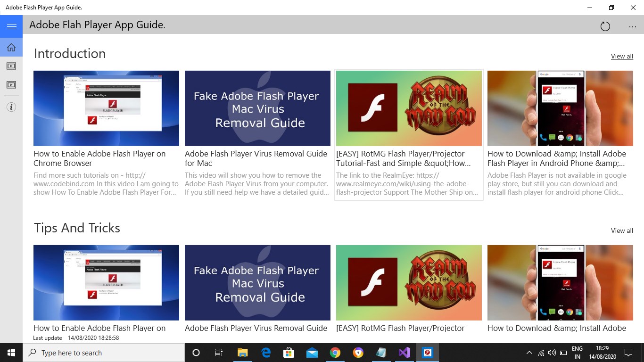Screen dimensions: 644x362
Task: Click description 'The link to the RealmEye'
Action: click(407, 184)
